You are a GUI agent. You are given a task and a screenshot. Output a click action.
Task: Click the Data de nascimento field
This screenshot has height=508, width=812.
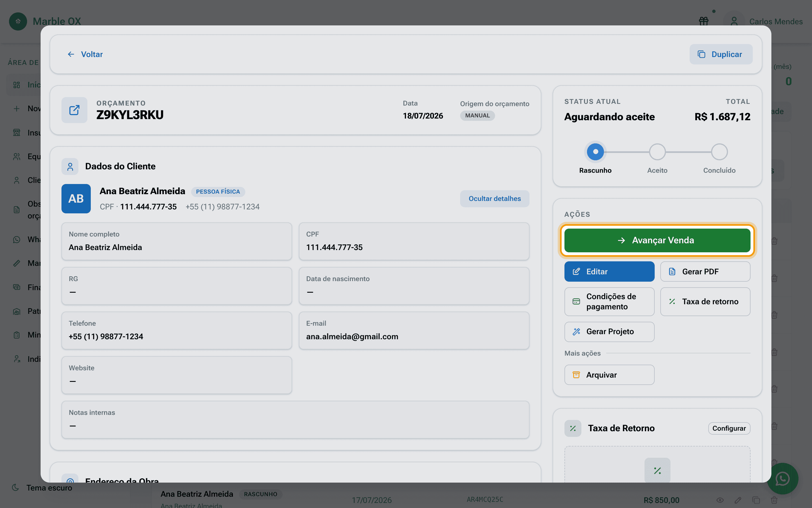tap(414, 286)
